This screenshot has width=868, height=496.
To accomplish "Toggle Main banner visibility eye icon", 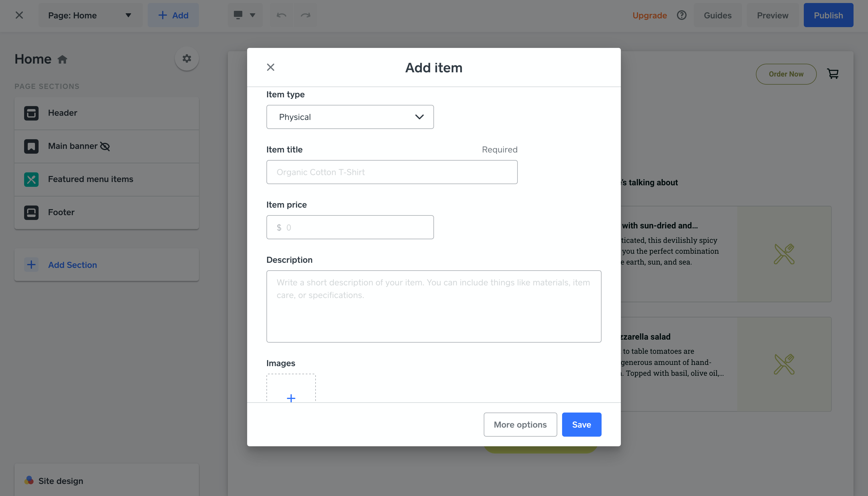I will (105, 146).
